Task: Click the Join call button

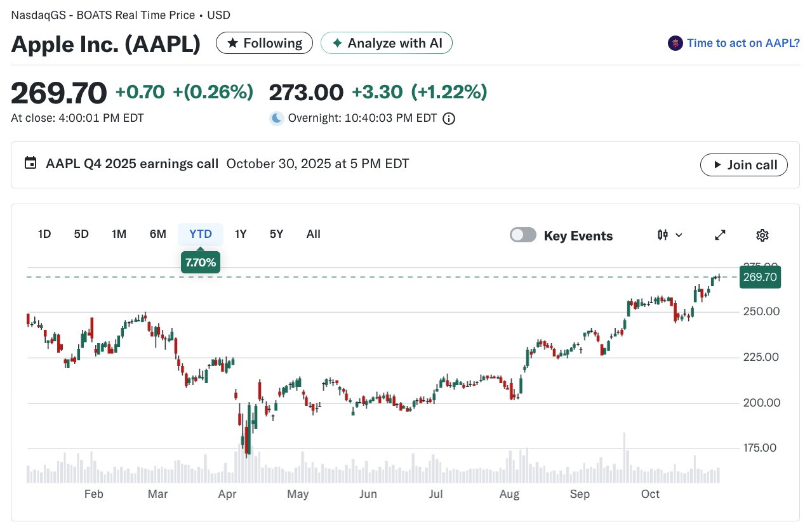Action: [x=744, y=165]
